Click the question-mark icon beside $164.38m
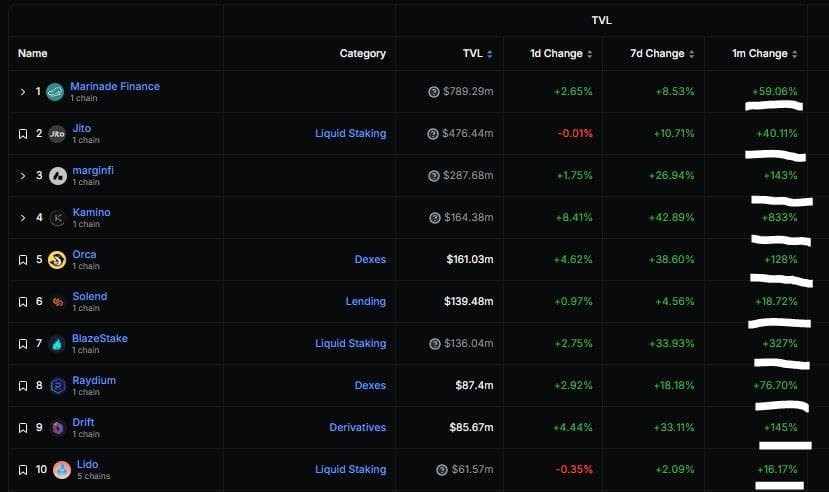The image size is (829, 492). tap(435, 218)
